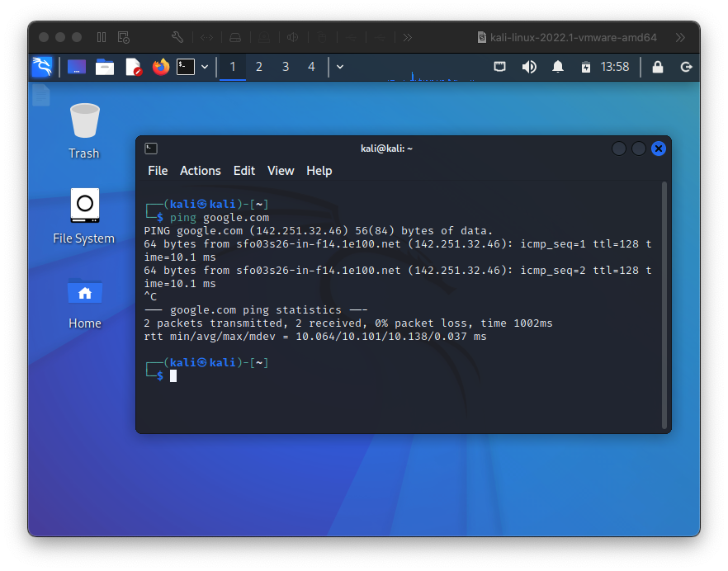Click the logout button in panel
Viewport: 728px width, 571px height.
pyautogui.click(x=686, y=67)
